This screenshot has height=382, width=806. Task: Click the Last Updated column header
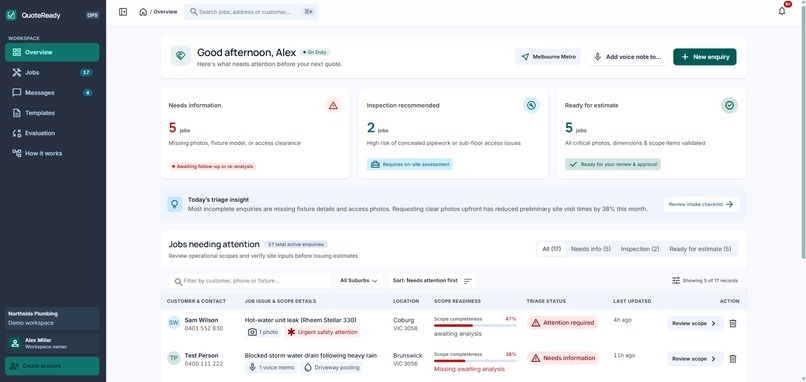(x=632, y=301)
